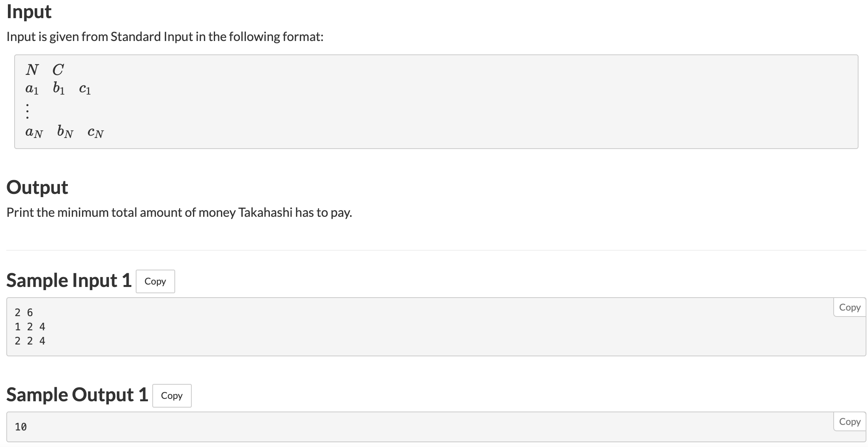The height and width of the screenshot is (447, 868).
Task: Click Copy button inside sample output code block
Action: coord(849,422)
